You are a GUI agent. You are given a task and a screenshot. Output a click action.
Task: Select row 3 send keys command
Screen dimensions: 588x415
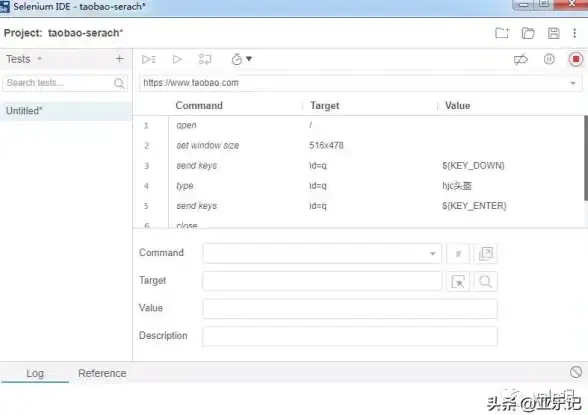pos(358,166)
